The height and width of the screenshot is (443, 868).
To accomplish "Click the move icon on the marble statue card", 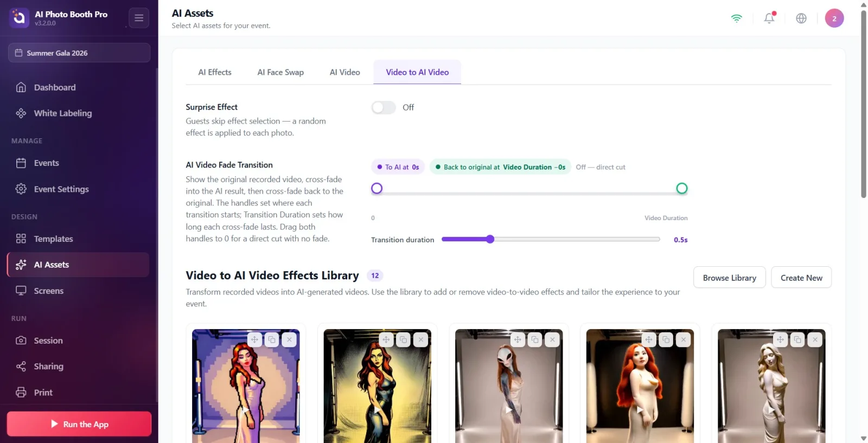I will 780,339.
